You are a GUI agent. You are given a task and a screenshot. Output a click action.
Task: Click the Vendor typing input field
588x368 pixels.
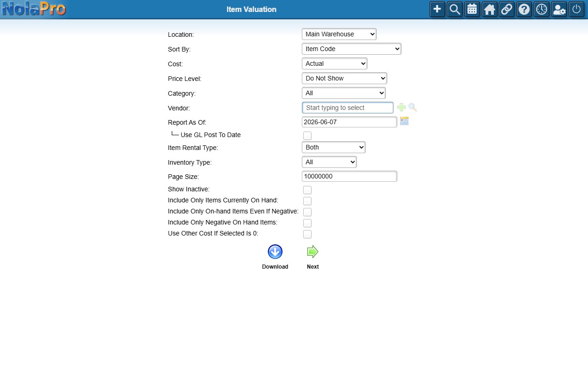[x=348, y=108]
